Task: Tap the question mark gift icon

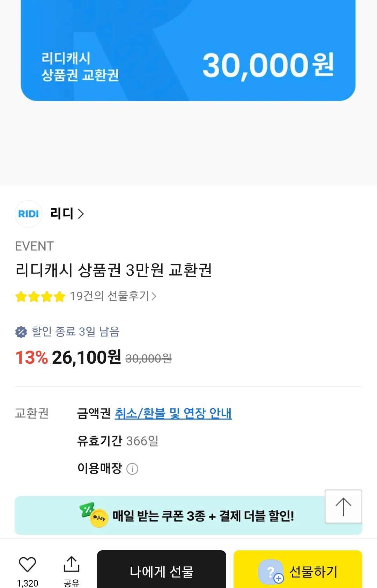Action: click(x=271, y=572)
